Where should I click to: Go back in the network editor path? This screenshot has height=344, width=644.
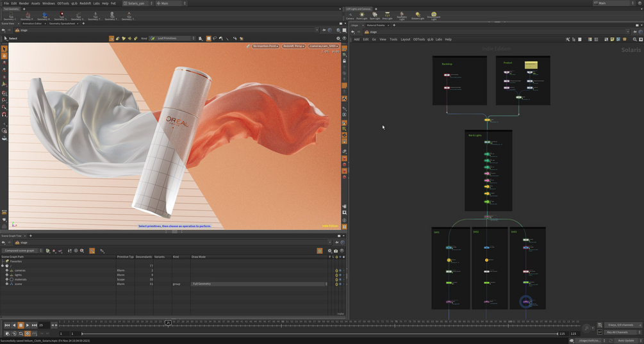pos(352,31)
